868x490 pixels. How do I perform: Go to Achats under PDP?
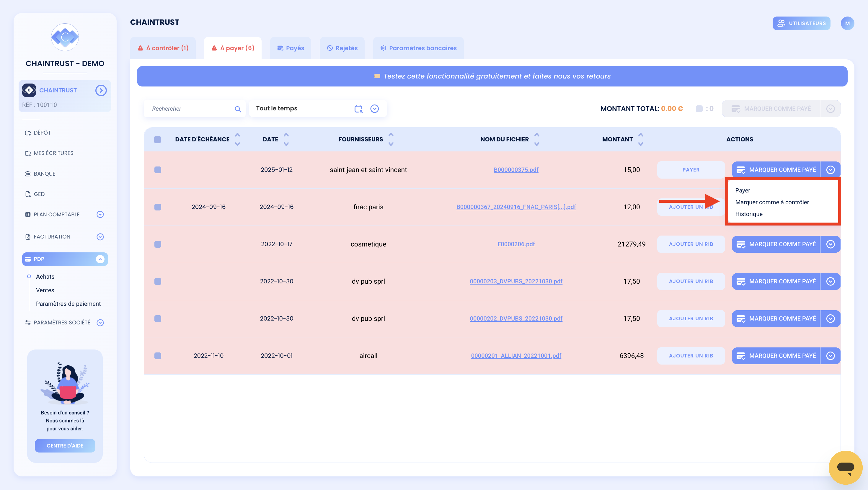click(x=45, y=276)
